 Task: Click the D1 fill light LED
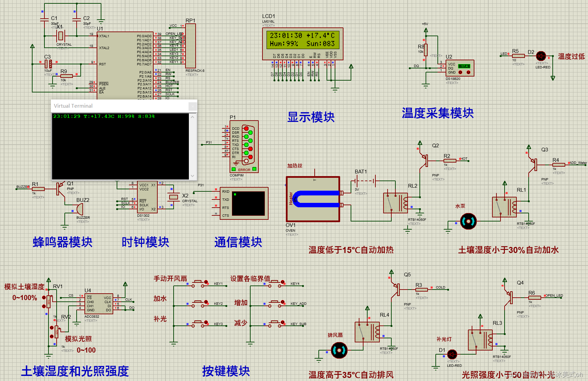click(x=452, y=355)
